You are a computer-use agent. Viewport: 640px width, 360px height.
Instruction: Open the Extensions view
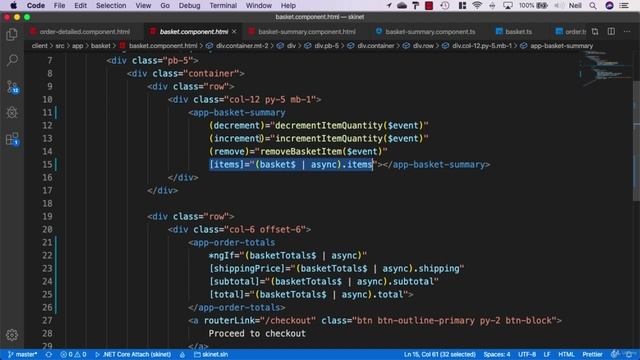pyautogui.click(x=12, y=139)
